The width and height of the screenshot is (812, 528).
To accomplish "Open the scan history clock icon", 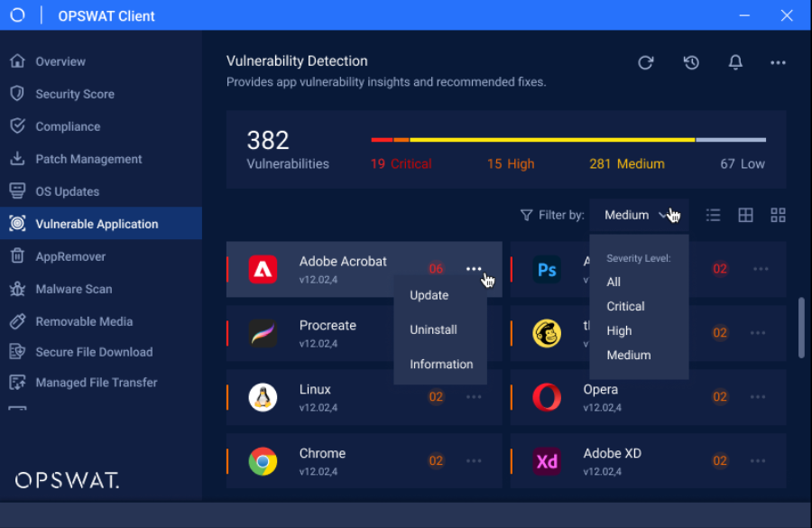I will click(x=691, y=62).
